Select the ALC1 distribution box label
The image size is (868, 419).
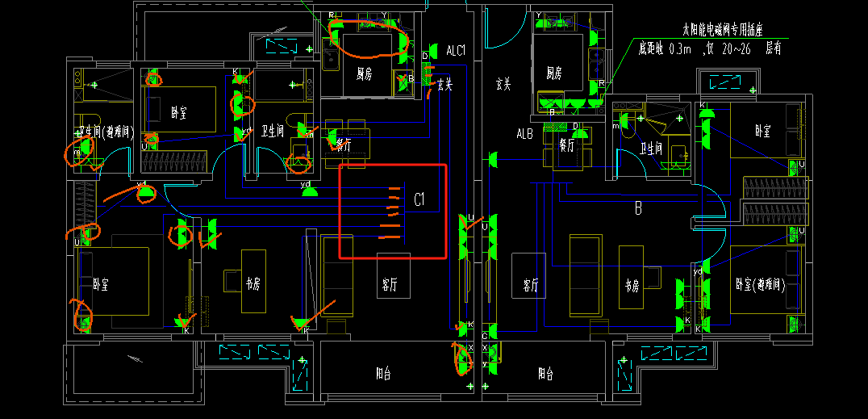(456, 51)
